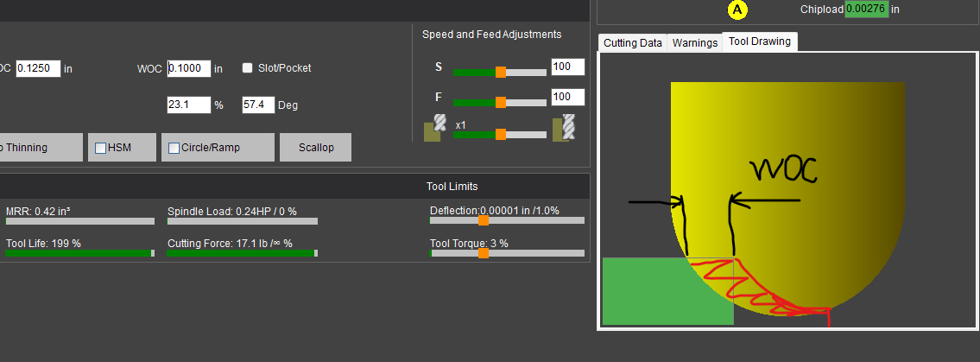The height and width of the screenshot is (362, 980).
Task: Click the x1 engagement slider handle
Action: click(501, 134)
